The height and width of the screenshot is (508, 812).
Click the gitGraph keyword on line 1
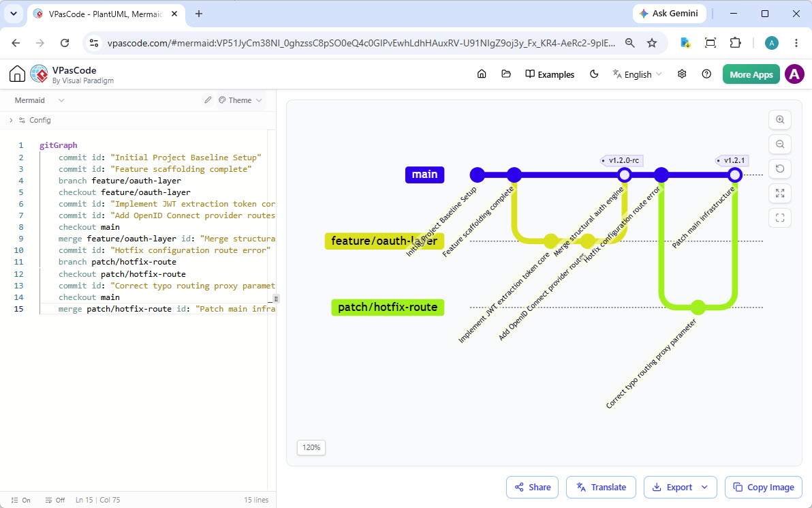pyautogui.click(x=58, y=145)
